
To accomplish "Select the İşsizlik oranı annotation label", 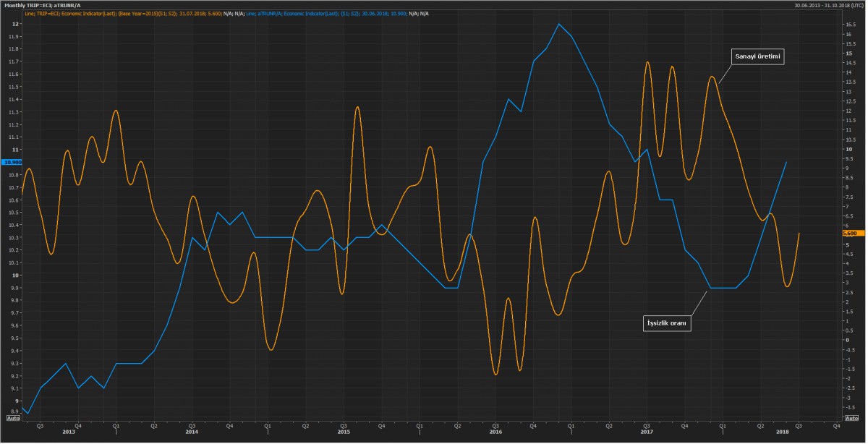I will (x=668, y=323).
